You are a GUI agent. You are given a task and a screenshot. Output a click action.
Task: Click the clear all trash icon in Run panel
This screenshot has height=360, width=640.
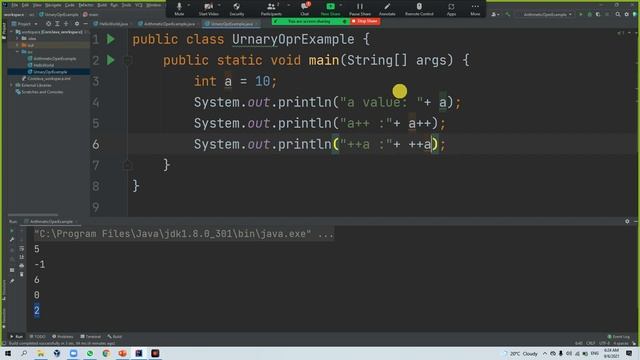[x=22, y=274]
